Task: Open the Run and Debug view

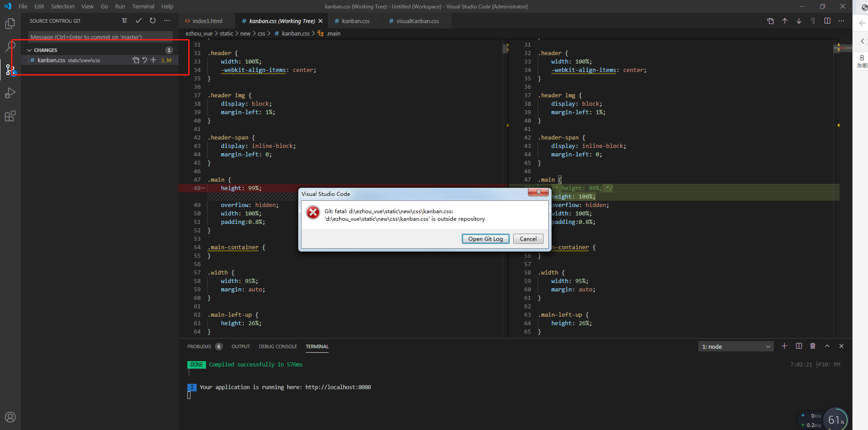Action: pyautogui.click(x=10, y=93)
